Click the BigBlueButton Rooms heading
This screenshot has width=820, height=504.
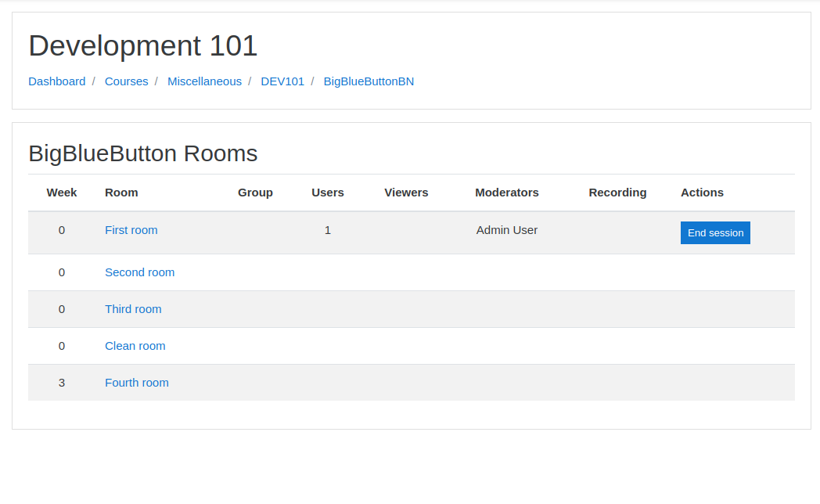click(x=142, y=153)
